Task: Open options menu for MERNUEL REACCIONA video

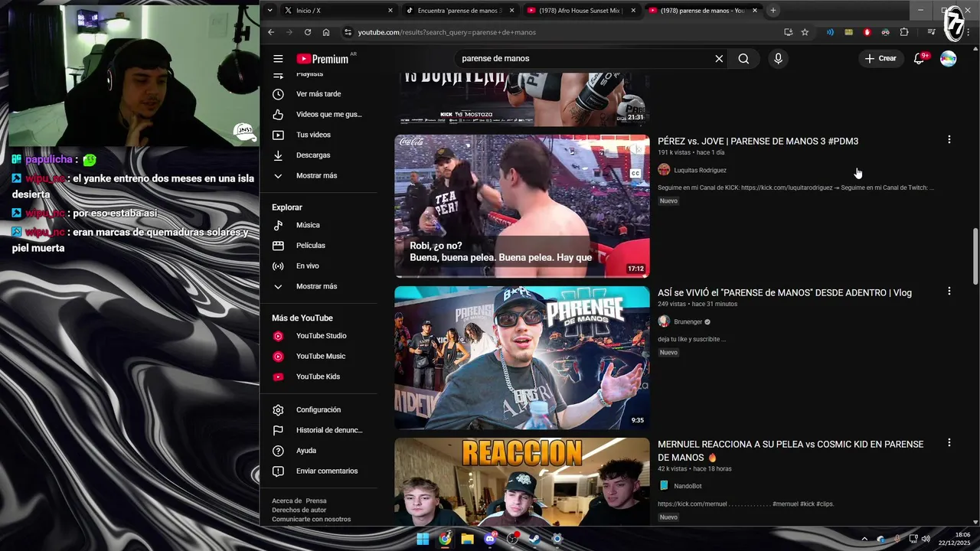Action: [949, 443]
